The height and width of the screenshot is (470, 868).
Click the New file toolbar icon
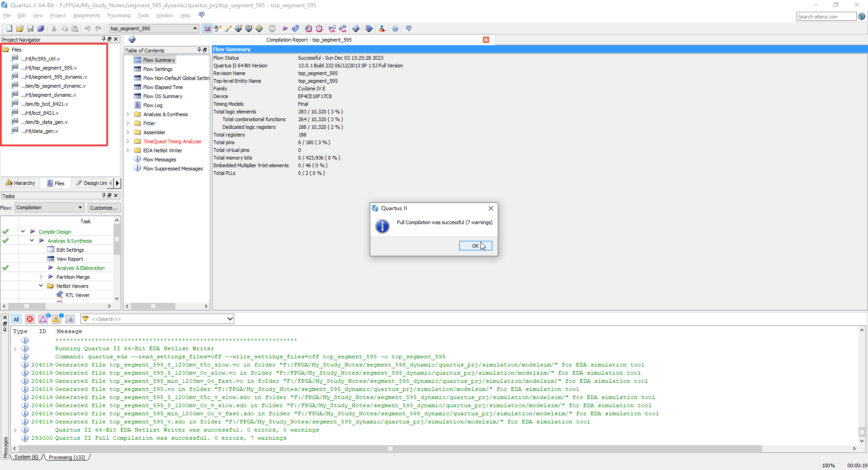click(x=9, y=28)
